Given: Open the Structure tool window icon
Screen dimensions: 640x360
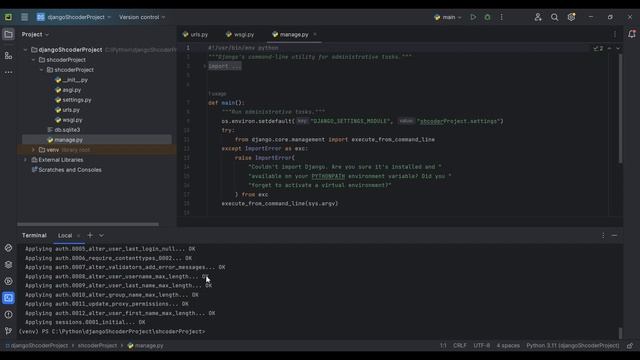Looking at the screenshot, I should click(8, 56).
